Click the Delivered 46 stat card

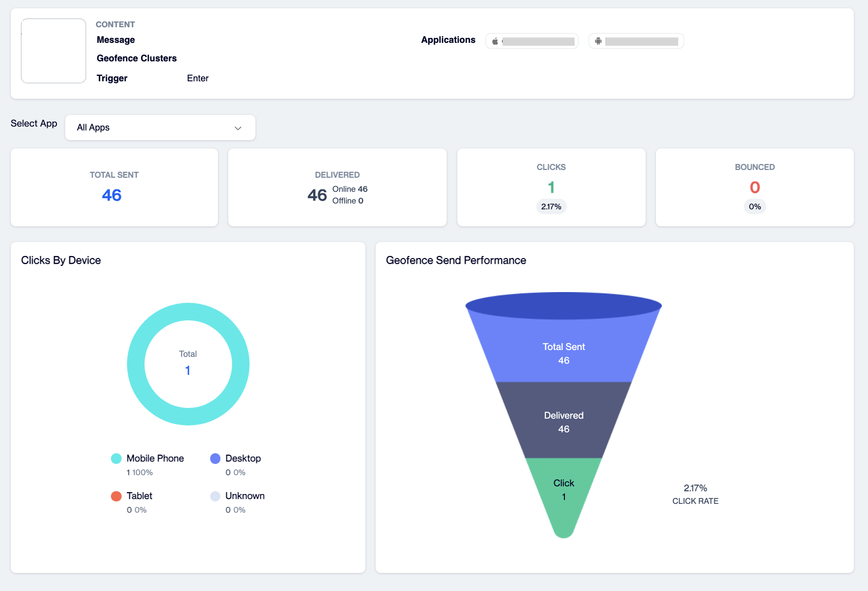pyautogui.click(x=337, y=187)
